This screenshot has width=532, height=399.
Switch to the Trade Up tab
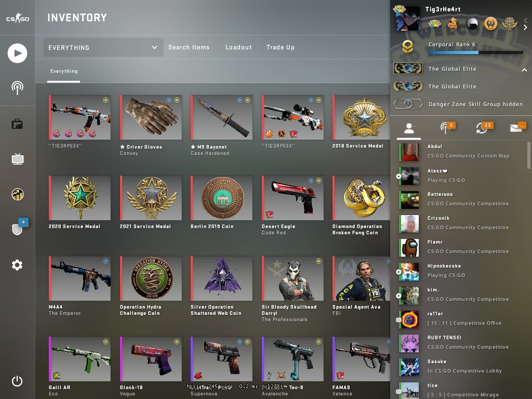[x=280, y=47]
